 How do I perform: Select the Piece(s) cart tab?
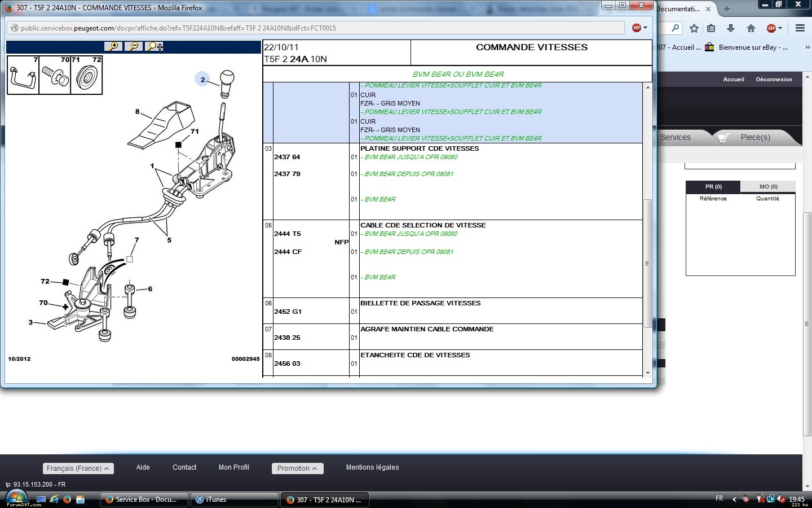click(x=754, y=137)
